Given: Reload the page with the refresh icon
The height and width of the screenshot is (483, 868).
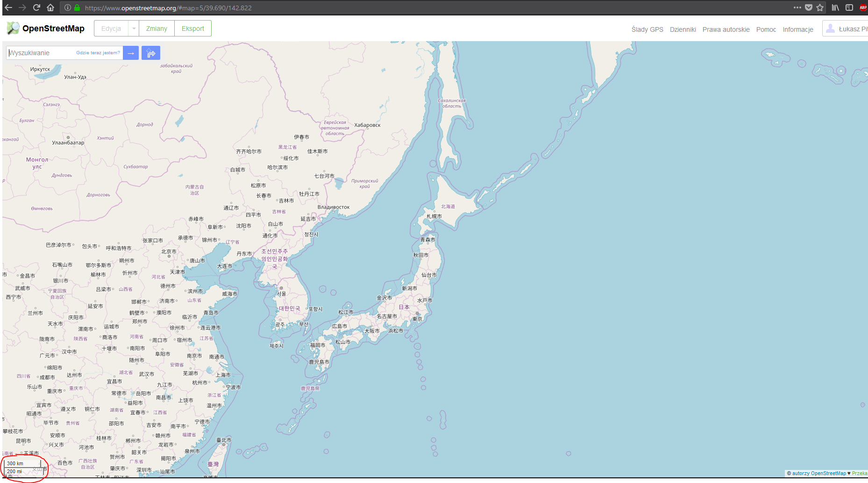Looking at the screenshot, I should pyautogui.click(x=36, y=7).
